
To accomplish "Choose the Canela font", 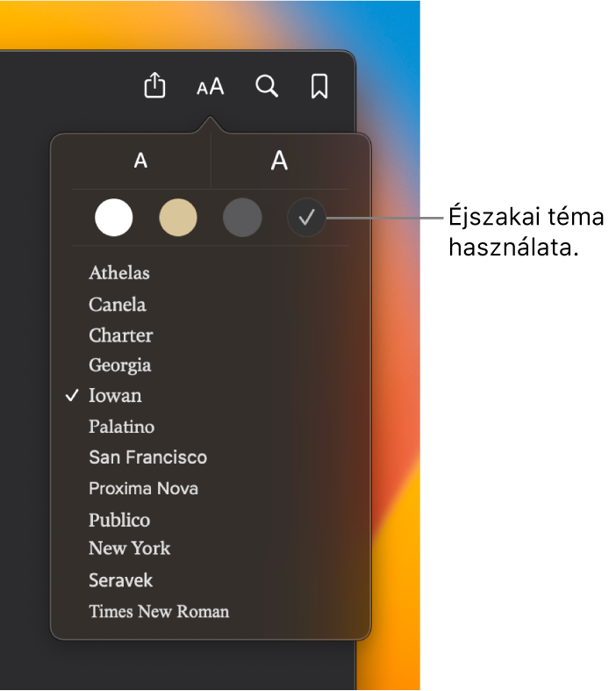I will 117,305.
